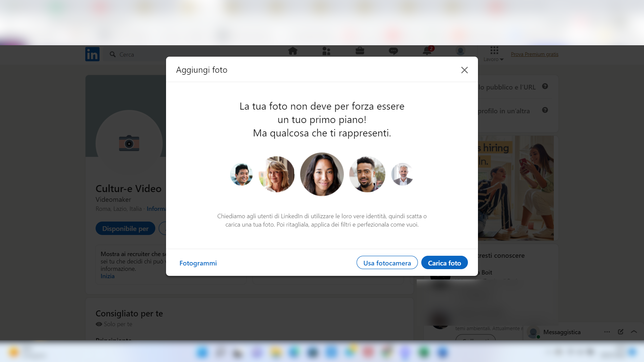Open the chat messaging icon in navbar
The width and height of the screenshot is (644, 362).
coord(393,51)
